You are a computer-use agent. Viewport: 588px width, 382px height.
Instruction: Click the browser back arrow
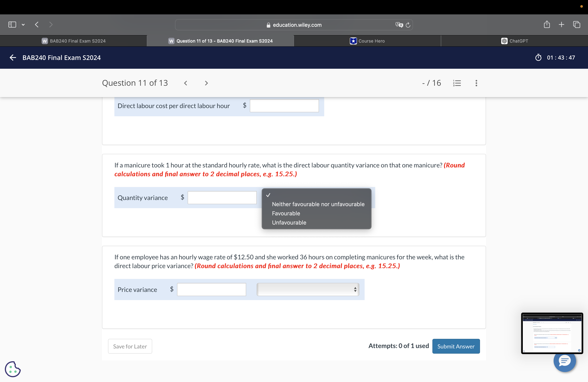click(x=37, y=25)
